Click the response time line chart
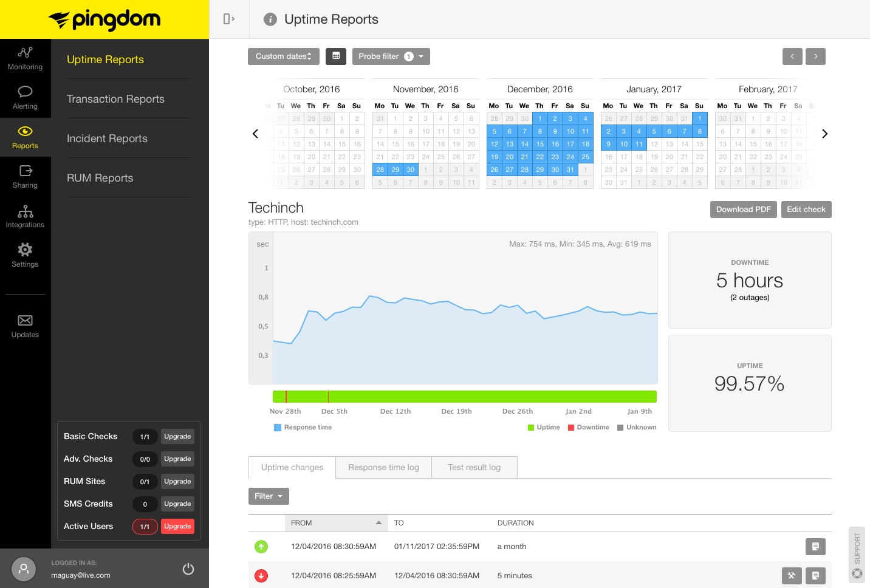This screenshot has height=588, width=870. click(465, 308)
